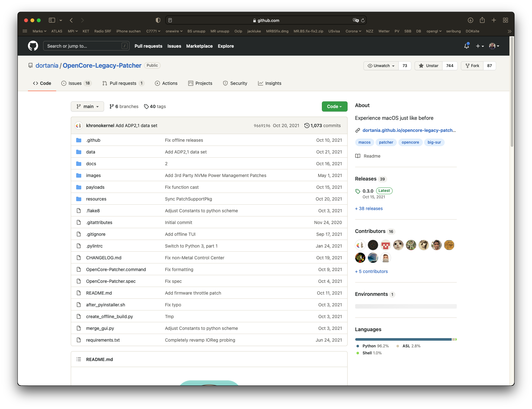Open the Projects tab

[200, 83]
